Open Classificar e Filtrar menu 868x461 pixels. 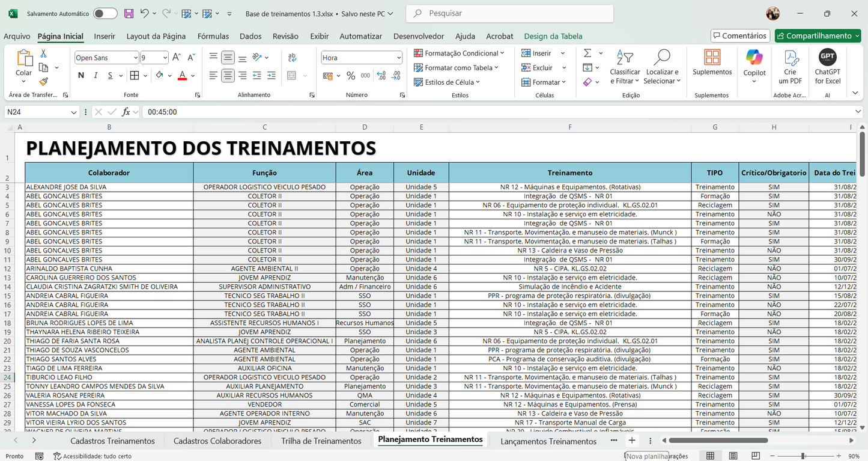click(625, 67)
